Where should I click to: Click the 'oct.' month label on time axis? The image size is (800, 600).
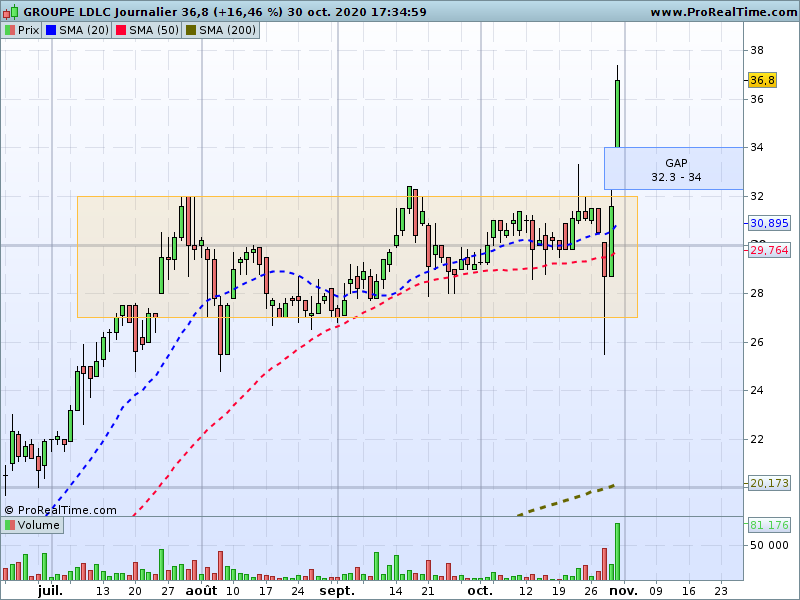(480, 591)
